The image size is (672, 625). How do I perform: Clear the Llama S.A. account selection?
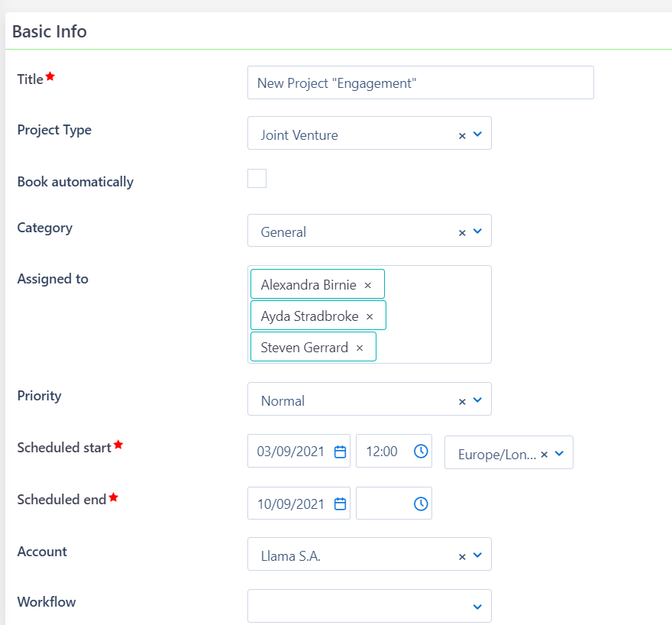tap(461, 555)
